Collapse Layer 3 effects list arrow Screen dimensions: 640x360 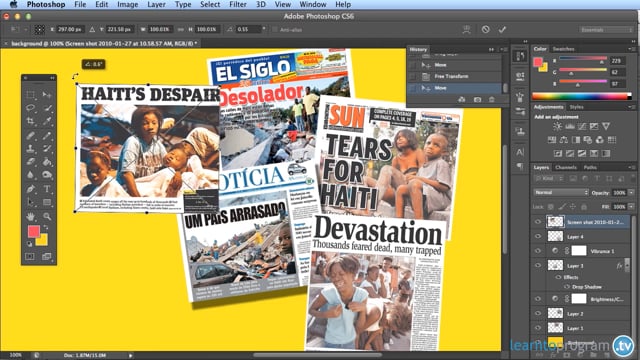627,266
